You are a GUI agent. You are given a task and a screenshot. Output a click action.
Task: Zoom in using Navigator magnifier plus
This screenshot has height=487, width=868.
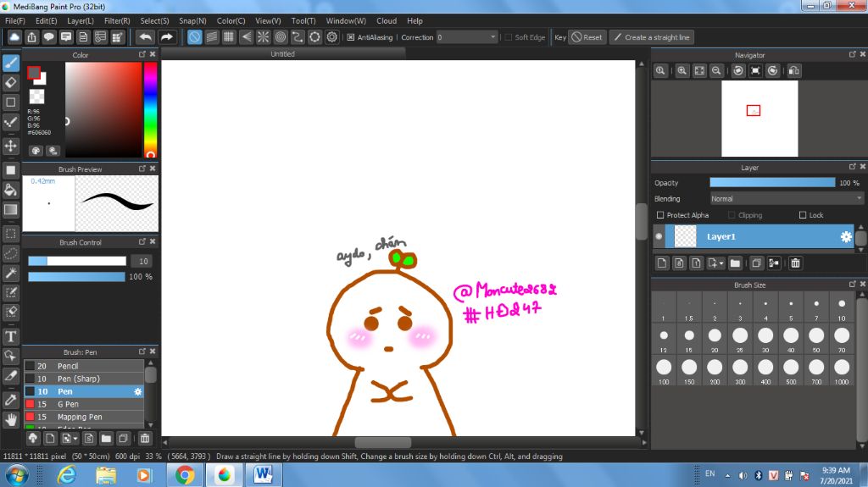pos(682,71)
